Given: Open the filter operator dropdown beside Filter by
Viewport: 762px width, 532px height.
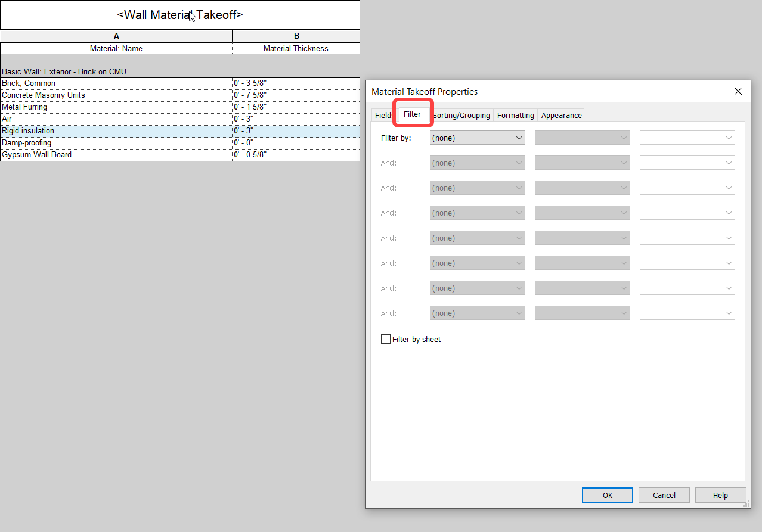Looking at the screenshot, I should coord(581,138).
